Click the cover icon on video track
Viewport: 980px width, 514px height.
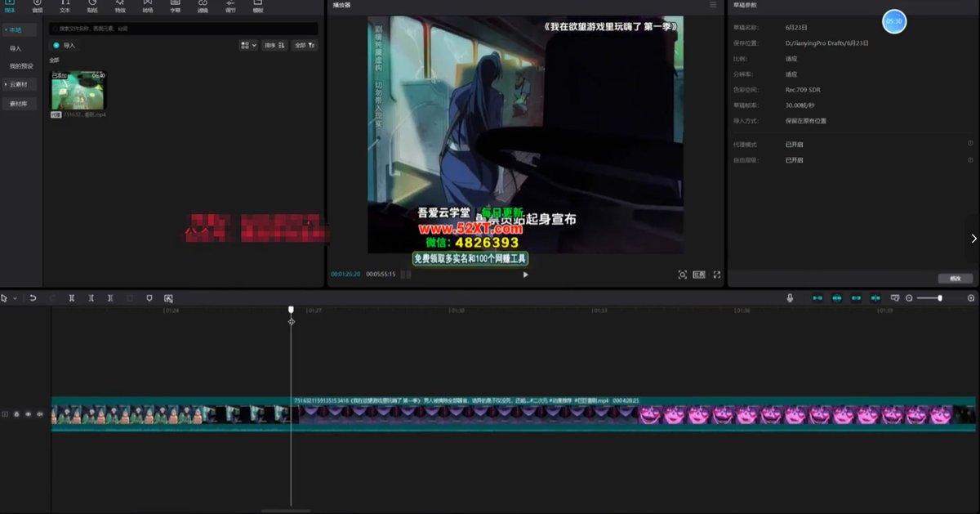point(5,414)
